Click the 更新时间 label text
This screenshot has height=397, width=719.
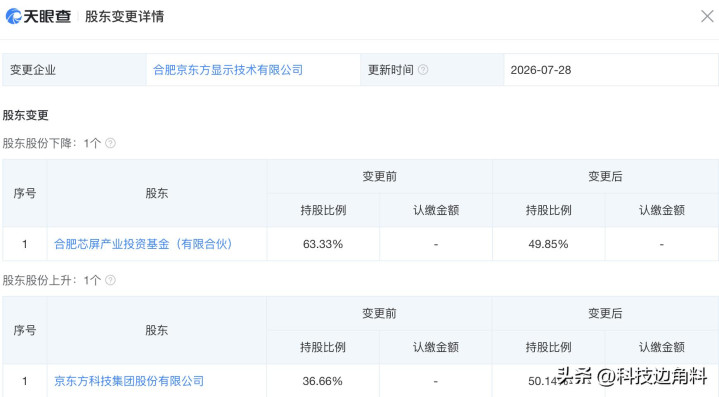pyautogui.click(x=391, y=70)
